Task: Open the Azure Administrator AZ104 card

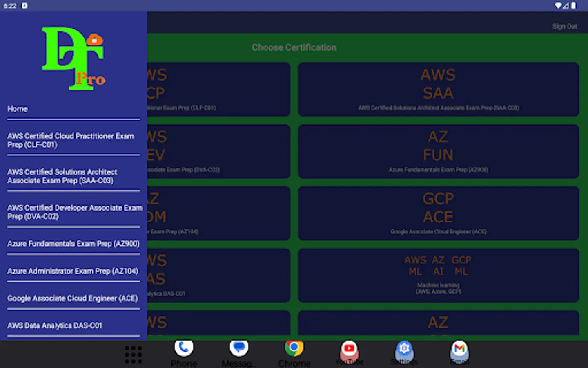Action: 218,213
